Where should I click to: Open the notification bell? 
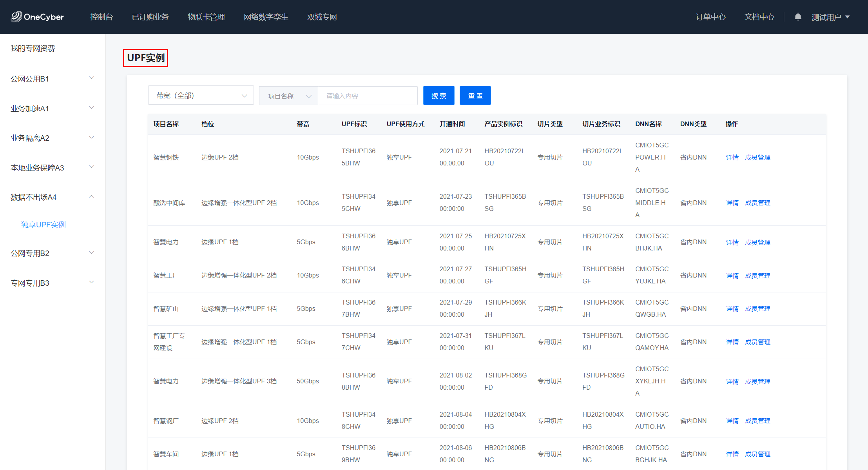coord(798,17)
